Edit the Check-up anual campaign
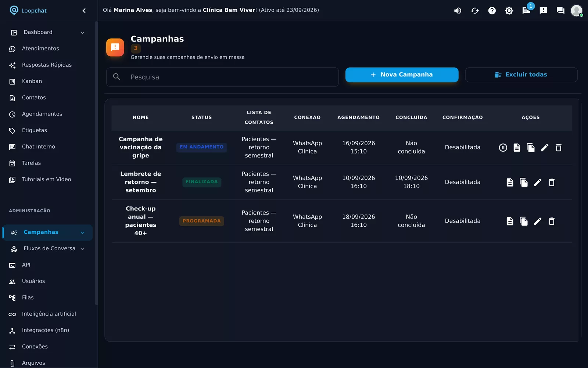The height and width of the screenshot is (368, 588). [538, 221]
